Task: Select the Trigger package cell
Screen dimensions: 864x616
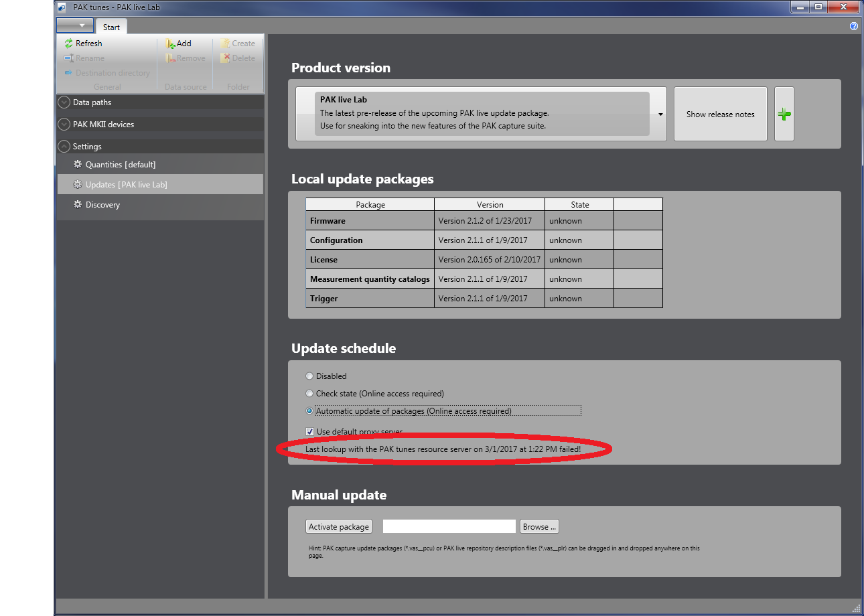Action: pyautogui.click(x=370, y=299)
